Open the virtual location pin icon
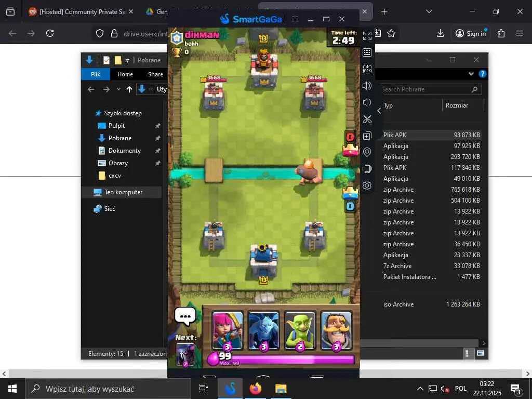This screenshot has height=399, width=532. tap(367, 152)
